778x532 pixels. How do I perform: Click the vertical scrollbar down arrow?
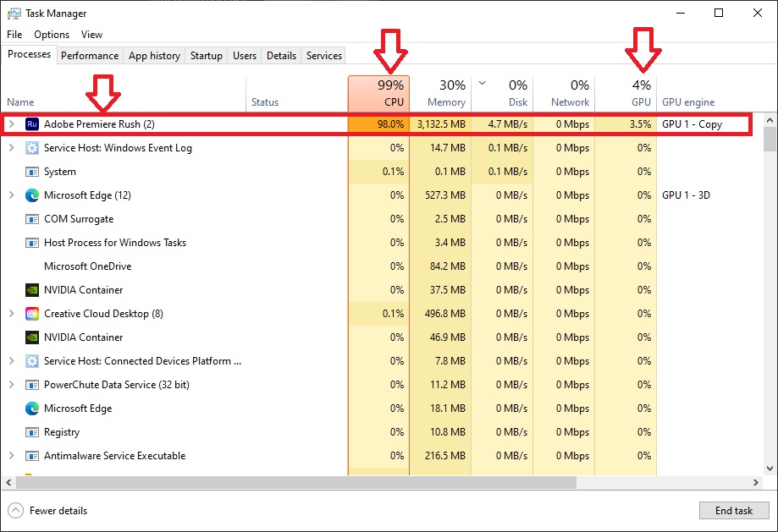pos(770,468)
